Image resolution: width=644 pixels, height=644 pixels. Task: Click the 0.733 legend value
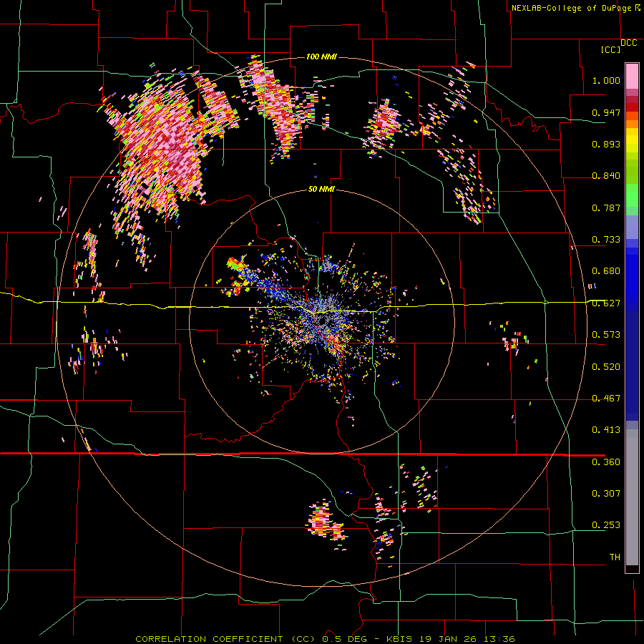[x=606, y=240]
